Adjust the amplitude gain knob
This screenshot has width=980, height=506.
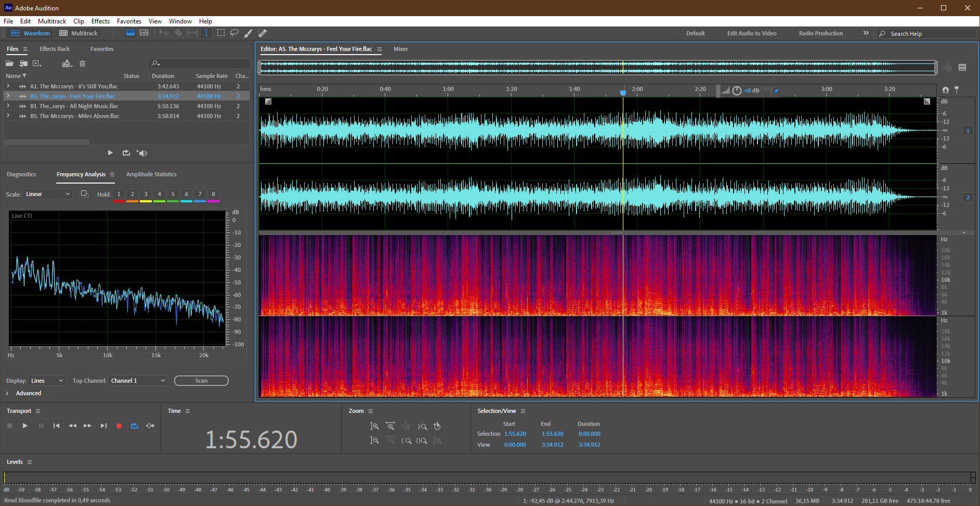(737, 90)
